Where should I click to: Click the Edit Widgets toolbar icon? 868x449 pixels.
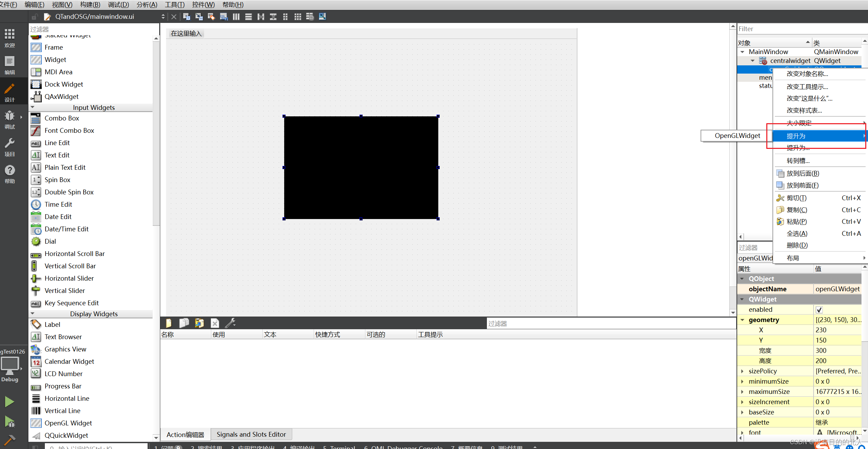click(x=187, y=16)
